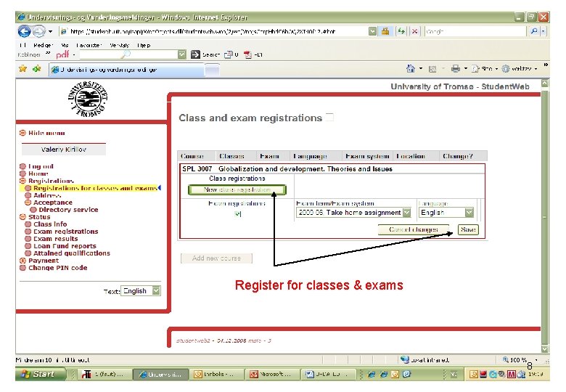
Task: Click the Add to Favorites plus-star icon
Action: (x=36, y=68)
